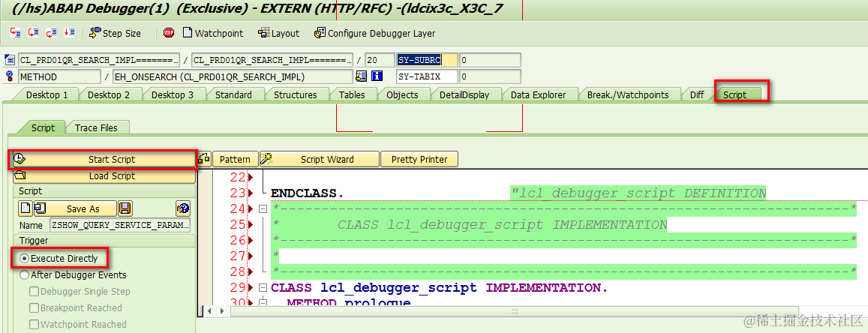This screenshot has height=333, width=868.
Task: Open the Objects tab
Action: [402, 94]
